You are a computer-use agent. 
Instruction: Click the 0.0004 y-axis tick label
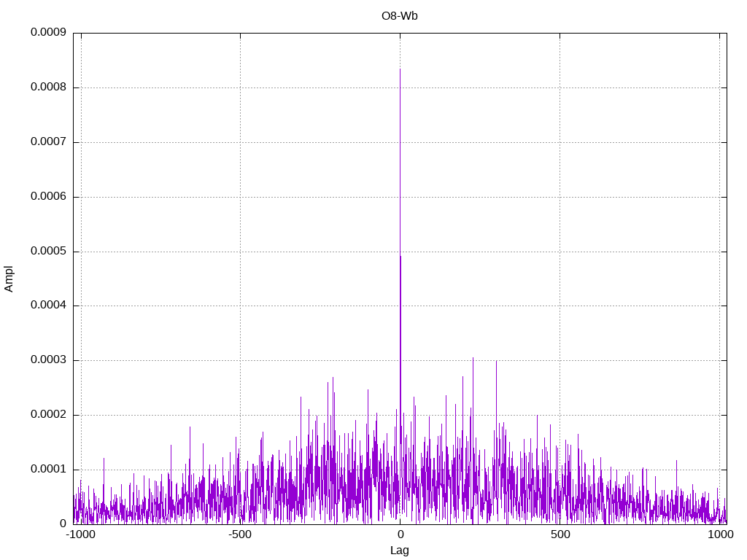tap(49, 306)
